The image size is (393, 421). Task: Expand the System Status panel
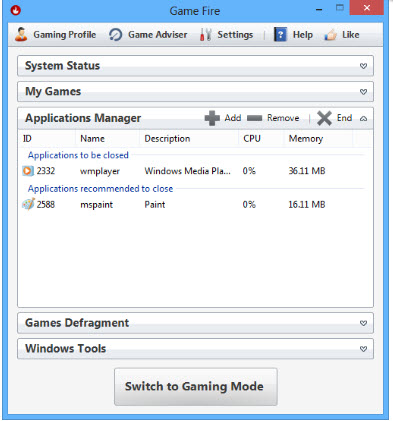tap(363, 66)
